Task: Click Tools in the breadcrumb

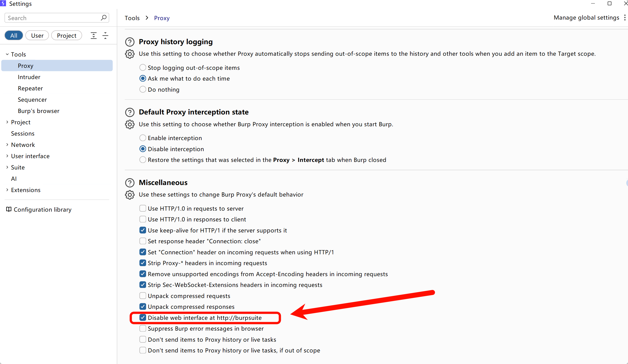Action: (x=132, y=18)
